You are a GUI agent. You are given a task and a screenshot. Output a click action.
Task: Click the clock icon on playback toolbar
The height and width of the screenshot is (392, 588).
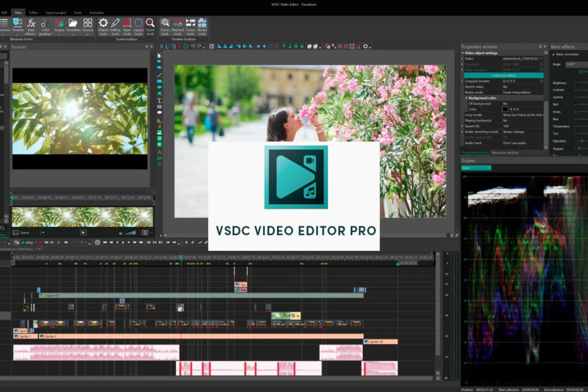tap(97, 243)
